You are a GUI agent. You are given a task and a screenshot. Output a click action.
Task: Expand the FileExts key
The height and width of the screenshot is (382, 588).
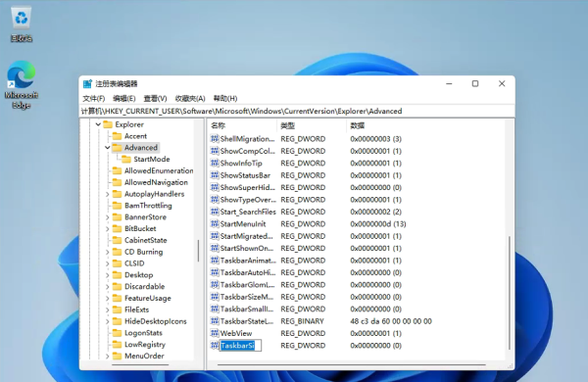pos(108,310)
